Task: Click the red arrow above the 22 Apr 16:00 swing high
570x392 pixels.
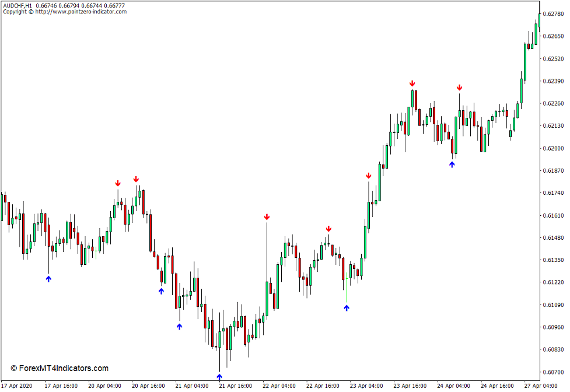Action: pos(330,228)
